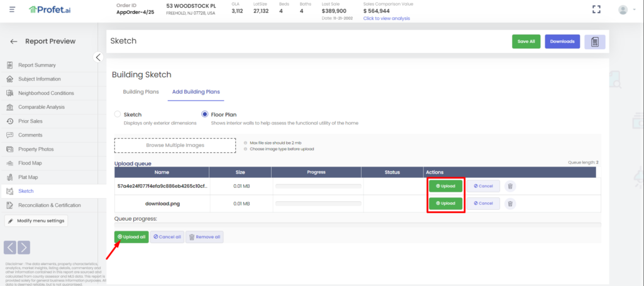Select the Sketch radio button
Screen dimensions: 644x286
118,114
